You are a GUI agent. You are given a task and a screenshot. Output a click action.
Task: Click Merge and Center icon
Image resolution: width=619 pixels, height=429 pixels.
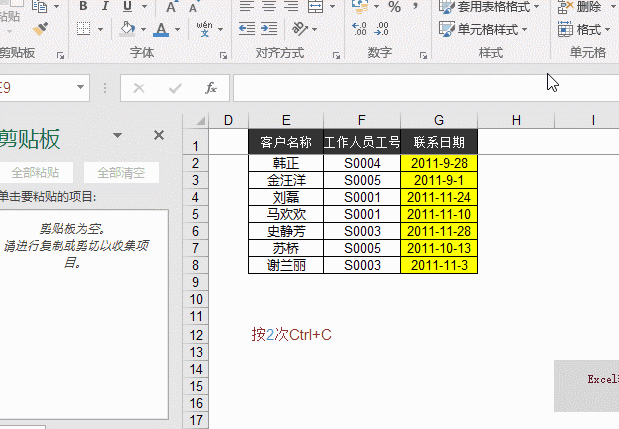tap(315, 6)
